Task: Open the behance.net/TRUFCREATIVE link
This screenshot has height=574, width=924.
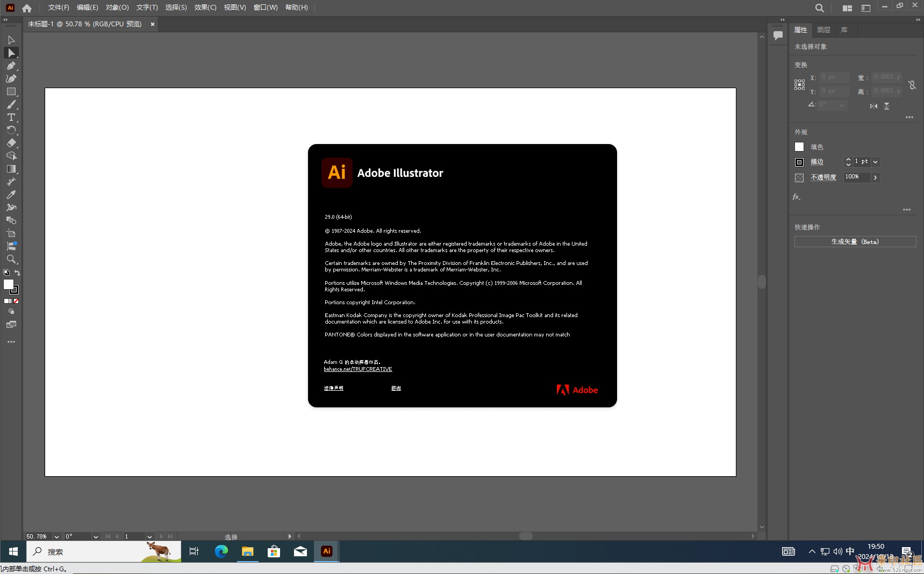Action: coord(358,369)
